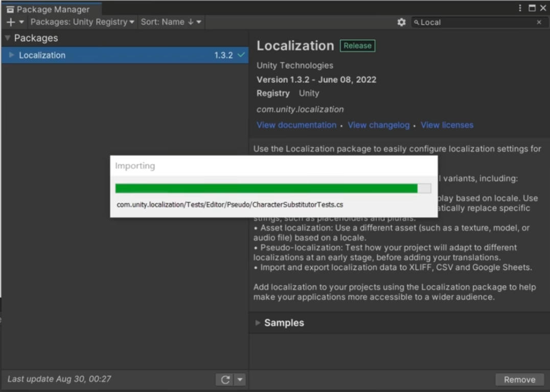Viewport: 550px width, 392px height.
Task: Maximize the Package Manager window
Action: coord(532,8)
